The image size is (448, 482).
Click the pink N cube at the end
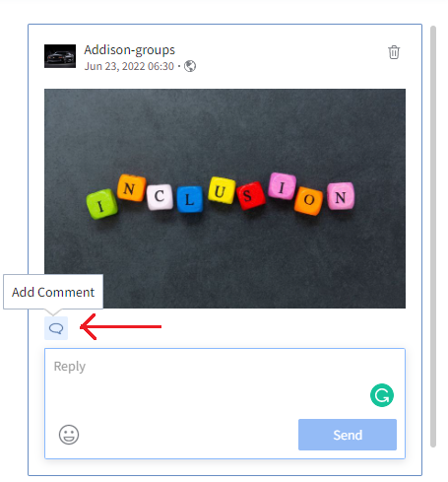point(341,196)
